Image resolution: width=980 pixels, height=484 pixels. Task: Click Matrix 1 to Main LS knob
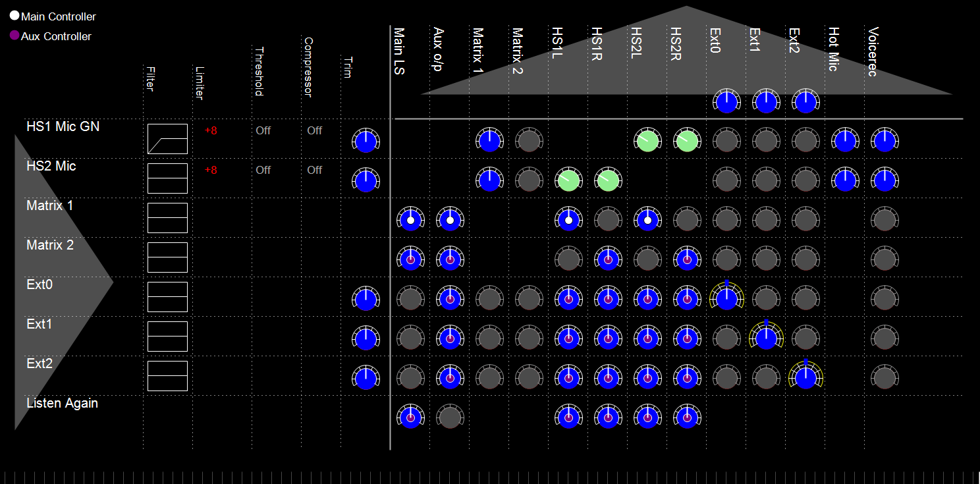tap(410, 220)
